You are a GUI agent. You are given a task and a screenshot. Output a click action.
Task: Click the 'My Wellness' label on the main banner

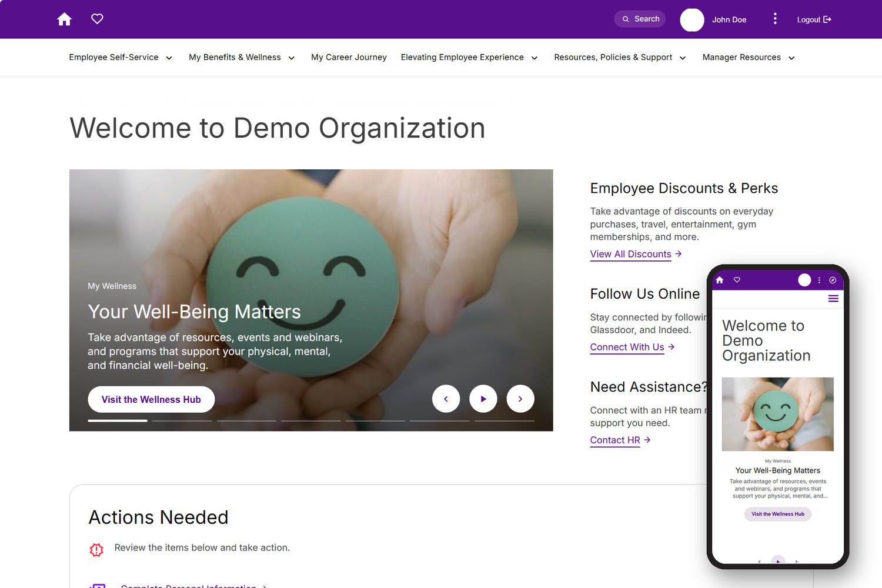click(x=112, y=286)
